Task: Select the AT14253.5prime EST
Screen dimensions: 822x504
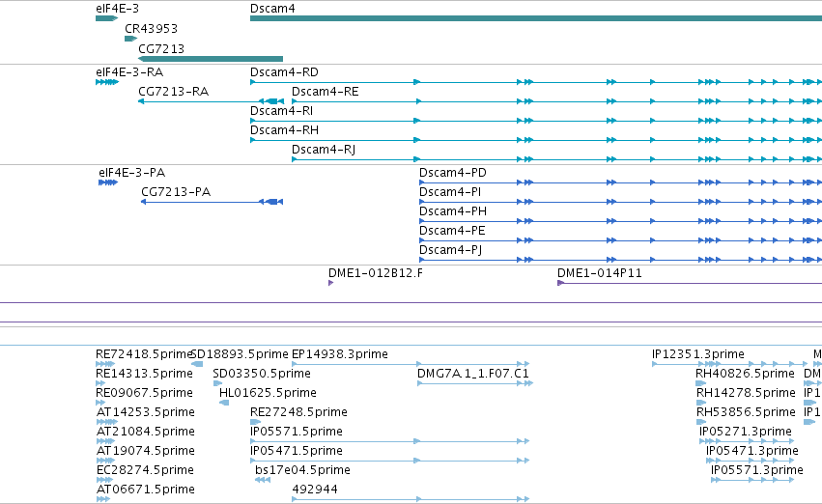Action: 145,413
